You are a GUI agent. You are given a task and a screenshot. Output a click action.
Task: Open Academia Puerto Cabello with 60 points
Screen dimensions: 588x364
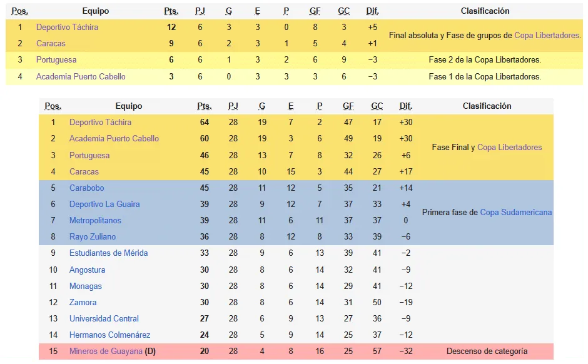coord(114,139)
